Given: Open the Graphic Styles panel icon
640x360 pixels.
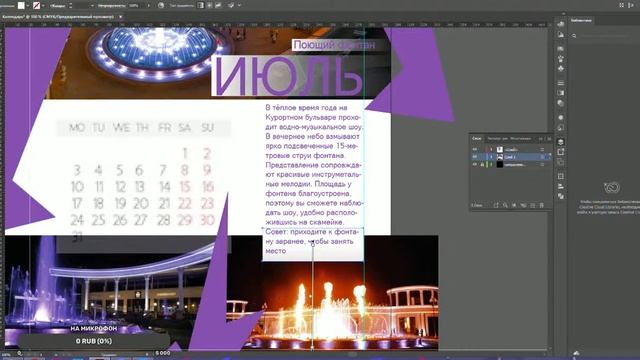Looking at the screenshot, I should click(x=561, y=128).
